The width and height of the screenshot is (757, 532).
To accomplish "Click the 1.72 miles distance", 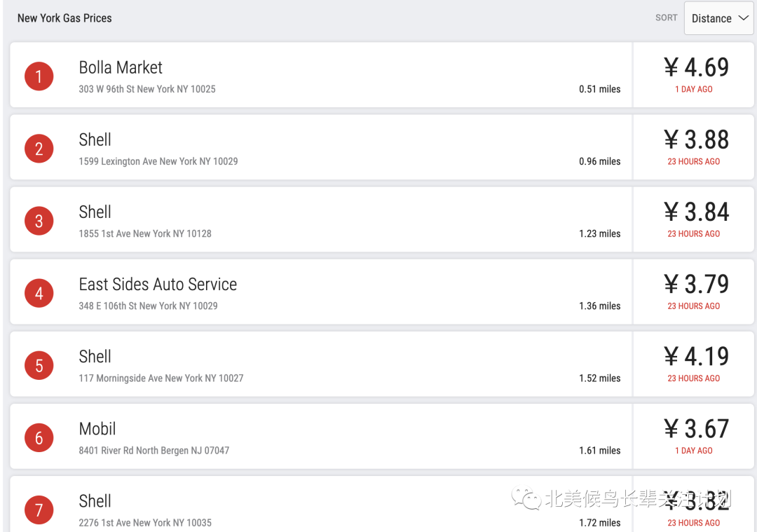I will point(599,523).
